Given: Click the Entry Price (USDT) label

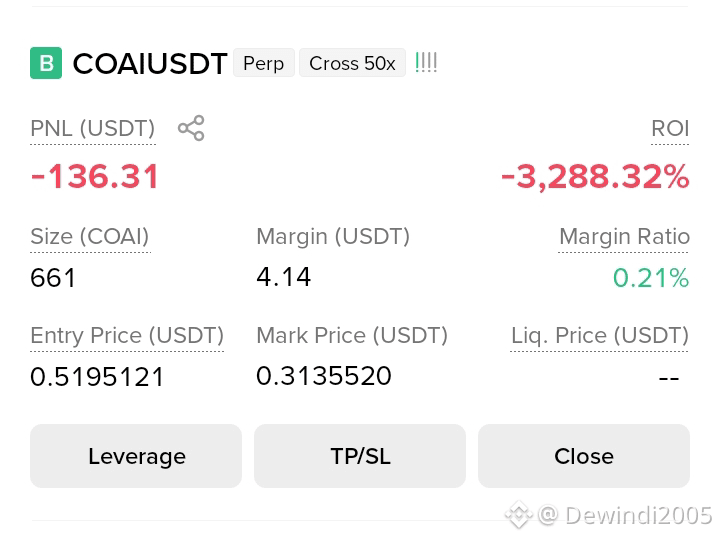Looking at the screenshot, I should 127,336.
